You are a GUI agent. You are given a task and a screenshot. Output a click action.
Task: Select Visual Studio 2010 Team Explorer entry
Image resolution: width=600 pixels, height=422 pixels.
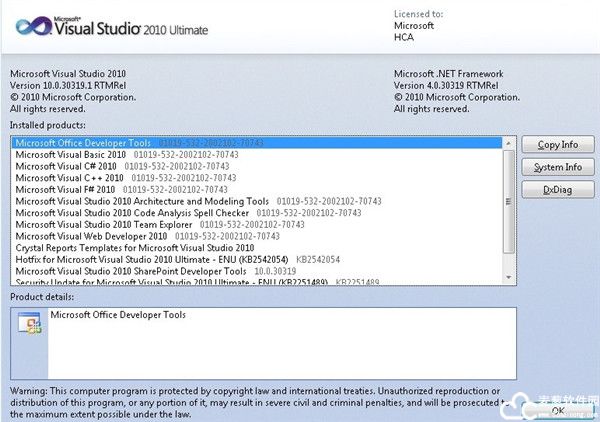tap(257, 225)
